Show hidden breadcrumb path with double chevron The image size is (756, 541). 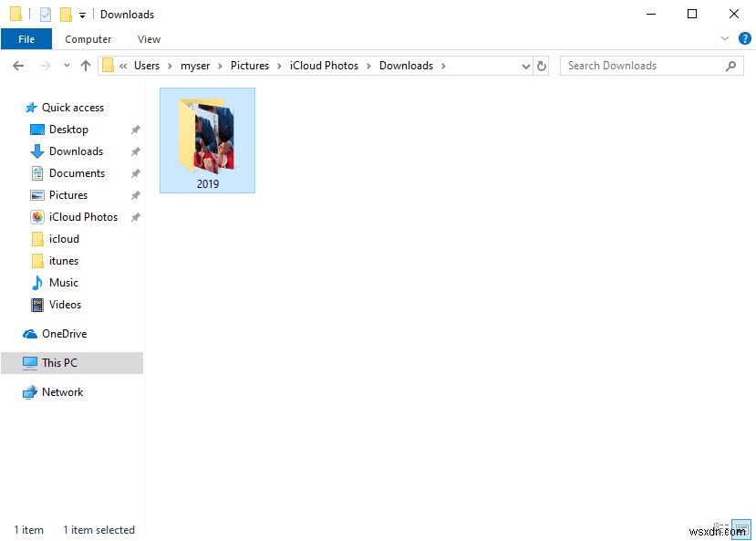[x=123, y=66]
